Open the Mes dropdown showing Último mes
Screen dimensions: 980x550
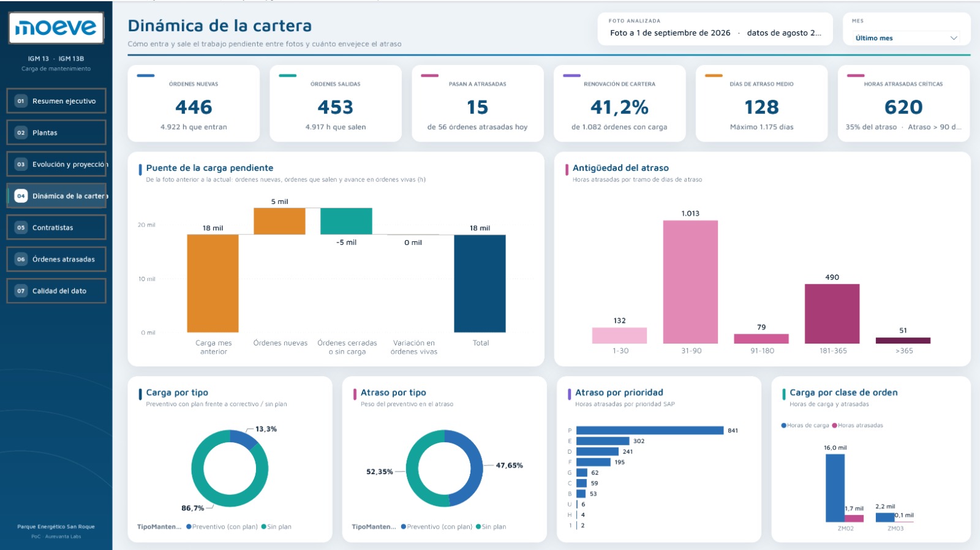point(907,38)
